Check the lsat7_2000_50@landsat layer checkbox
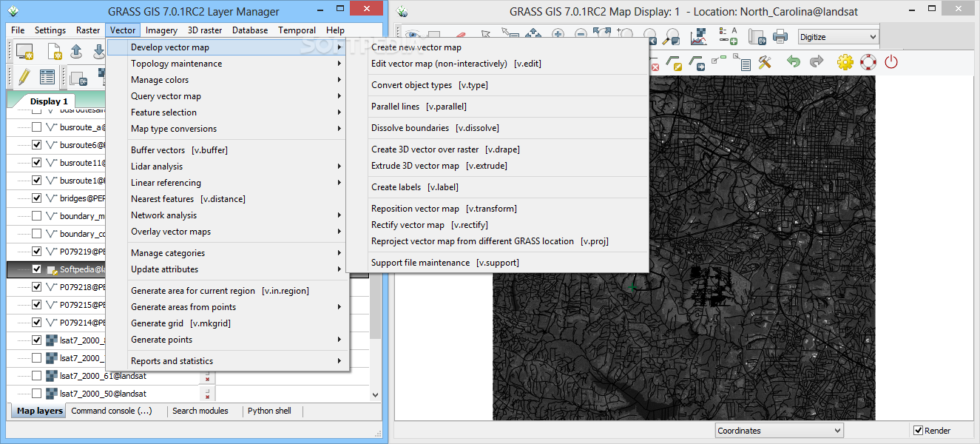The width and height of the screenshot is (980, 444). tap(36, 394)
